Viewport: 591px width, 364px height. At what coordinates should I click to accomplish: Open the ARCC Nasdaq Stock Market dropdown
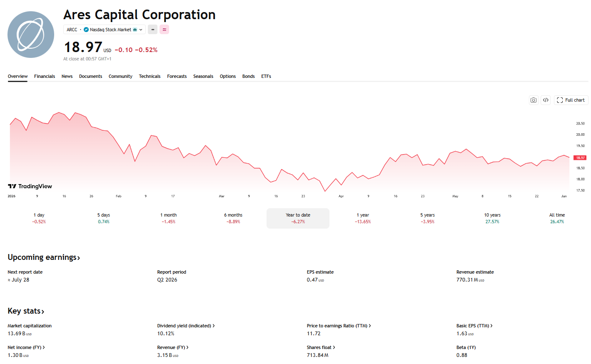[105, 30]
